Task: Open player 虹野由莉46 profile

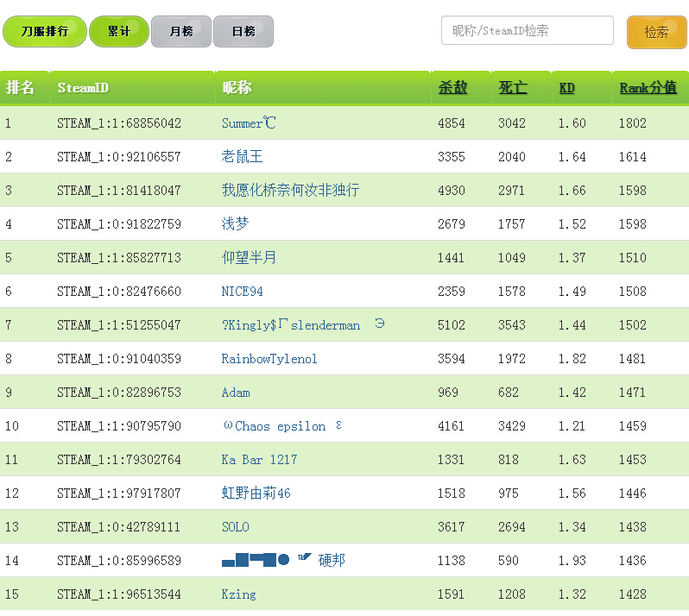Action: 256,493
